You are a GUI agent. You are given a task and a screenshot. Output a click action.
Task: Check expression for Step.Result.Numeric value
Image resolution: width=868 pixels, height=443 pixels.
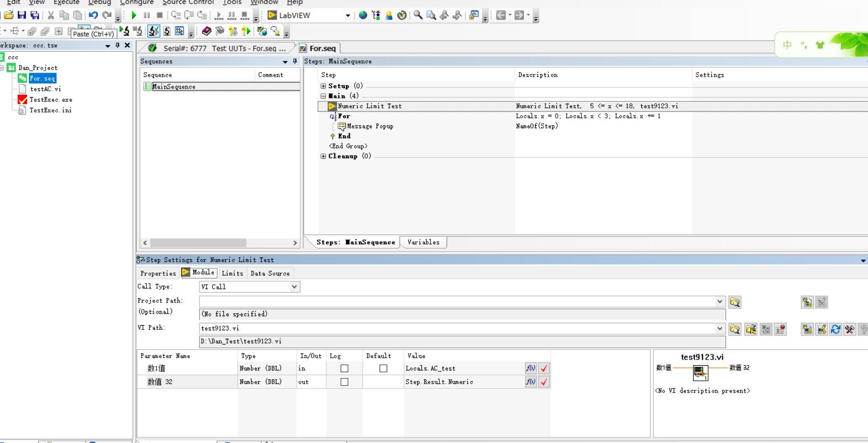[544, 382]
